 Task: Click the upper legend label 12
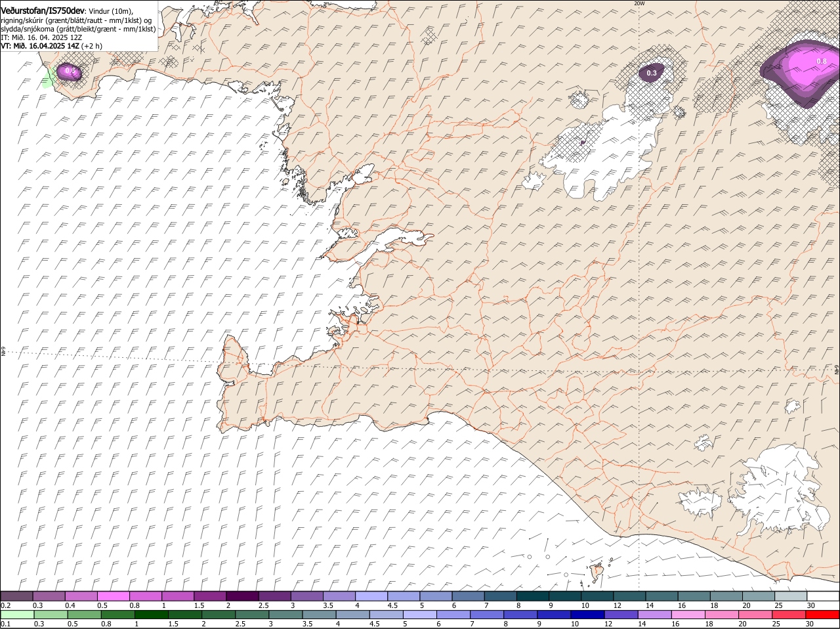click(617, 605)
